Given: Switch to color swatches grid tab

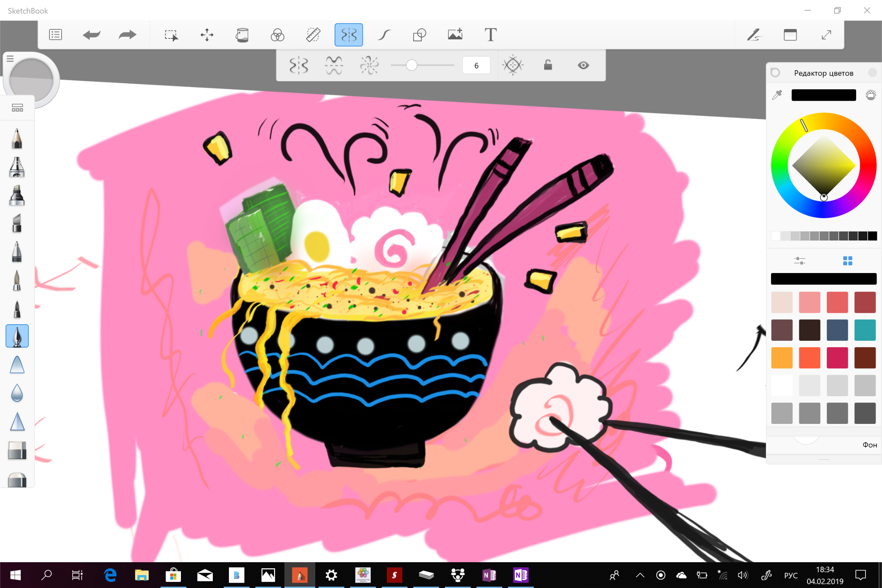Looking at the screenshot, I should [848, 260].
